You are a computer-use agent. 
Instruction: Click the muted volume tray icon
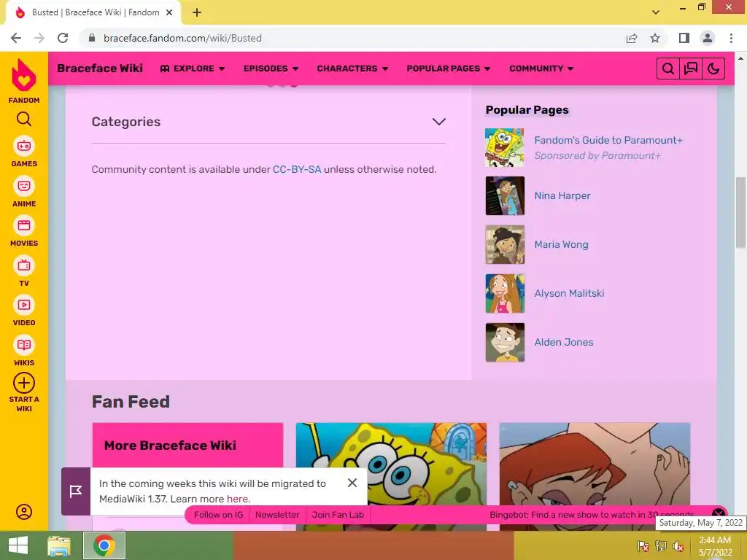pyautogui.click(x=678, y=546)
